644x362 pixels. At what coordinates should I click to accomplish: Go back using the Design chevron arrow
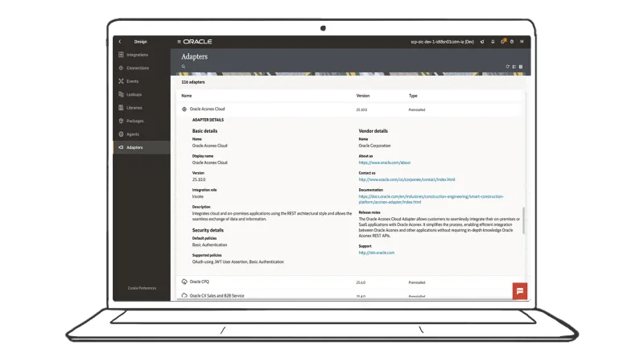(x=120, y=42)
